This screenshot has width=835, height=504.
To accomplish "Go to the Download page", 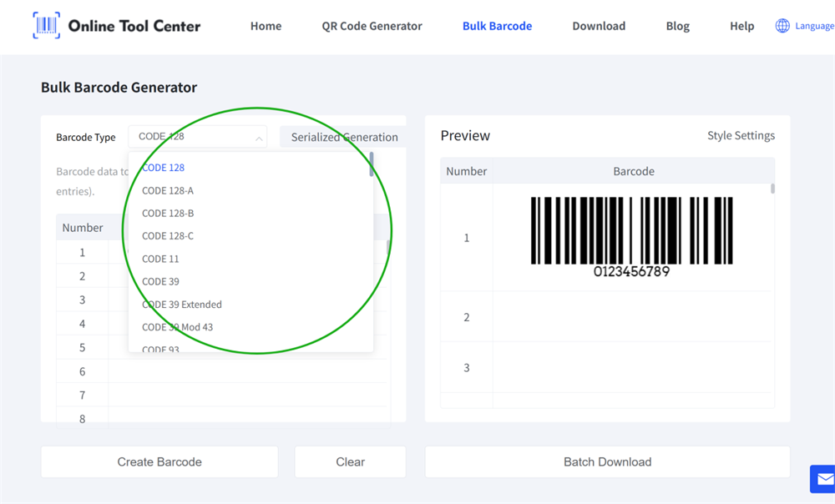I will [x=599, y=26].
